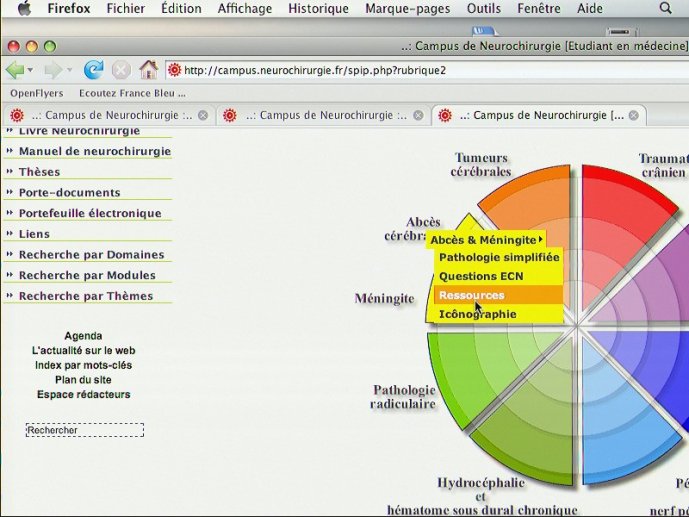Close the first Campus de Neurochirurgie tab
This screenshot has height=517, width=689.
(x=203, y=116)
